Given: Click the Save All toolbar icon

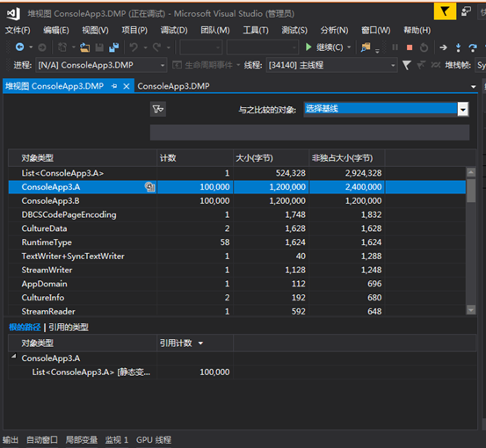Looking at the screenshot, I should click(x=113, y=47).
